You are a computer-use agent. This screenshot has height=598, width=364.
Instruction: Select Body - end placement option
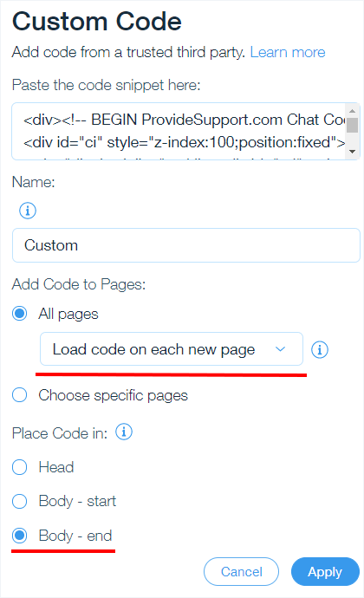click(x=19, y=536)
